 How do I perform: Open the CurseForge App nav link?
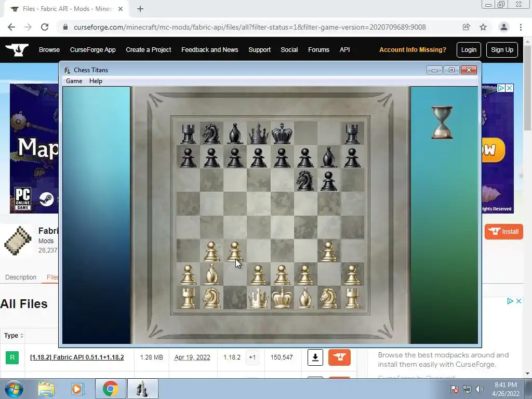point(92,50)
